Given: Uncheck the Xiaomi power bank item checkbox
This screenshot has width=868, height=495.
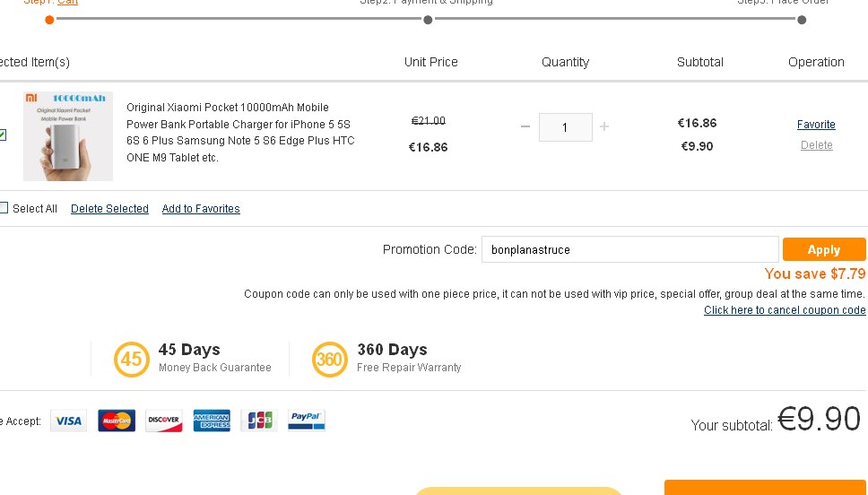Looking at the screenshot, I should coord(3,135).
